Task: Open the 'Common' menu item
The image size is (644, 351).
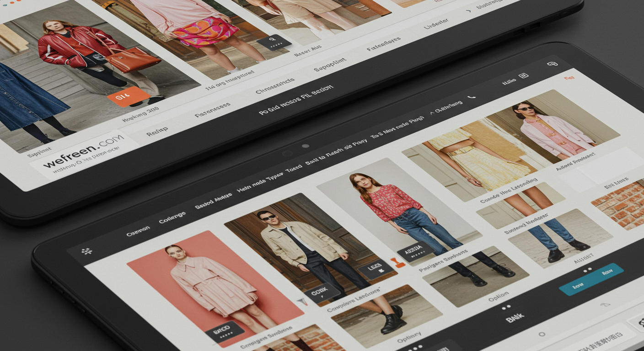Action: (138, 232)
